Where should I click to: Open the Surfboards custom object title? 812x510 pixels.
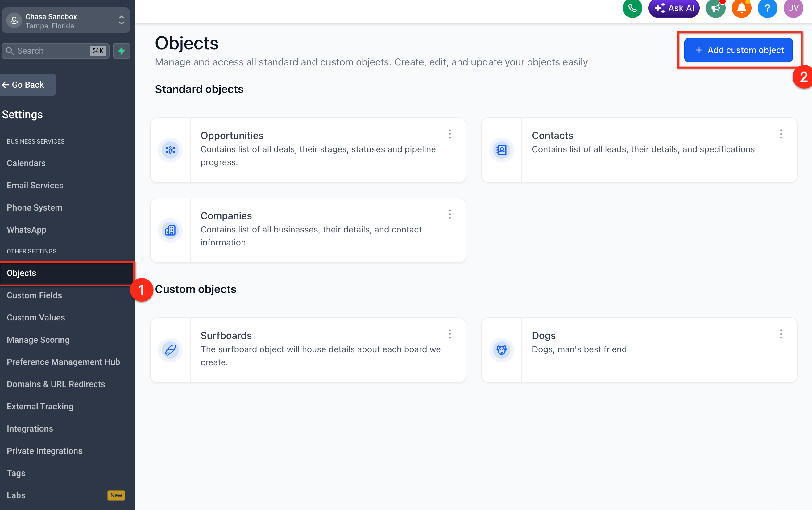(x=226, y=336)
